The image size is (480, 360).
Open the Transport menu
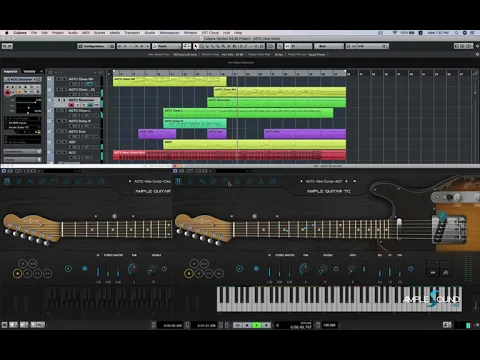(x=132, y=33)
